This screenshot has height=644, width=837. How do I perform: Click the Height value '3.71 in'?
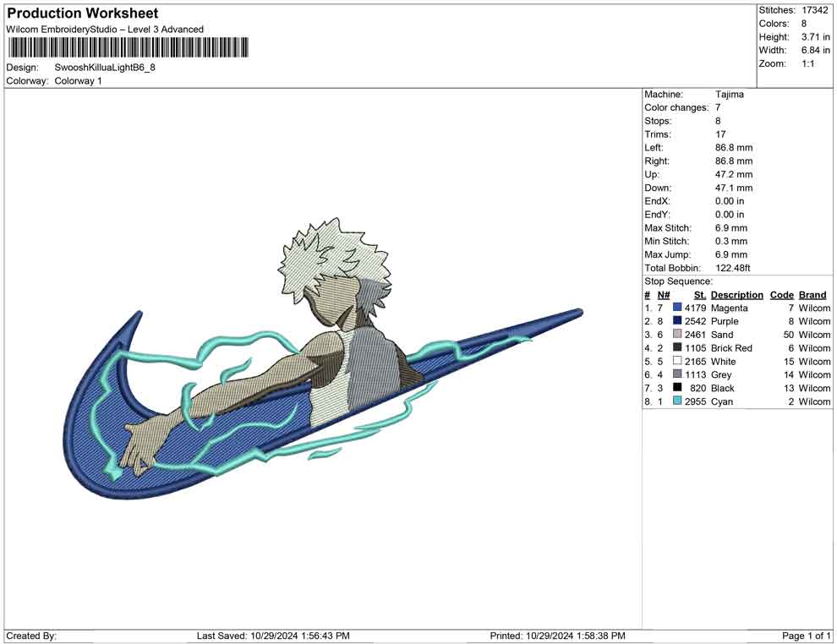(816, 37)
